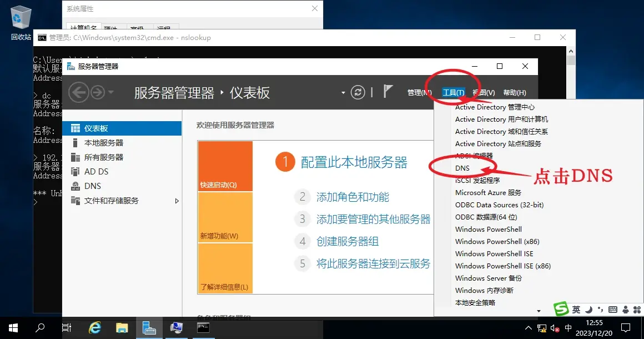Screen dimensions: 644x339
Task: Switch to the cmd taskbar icon
Action: tap(203, 328)
